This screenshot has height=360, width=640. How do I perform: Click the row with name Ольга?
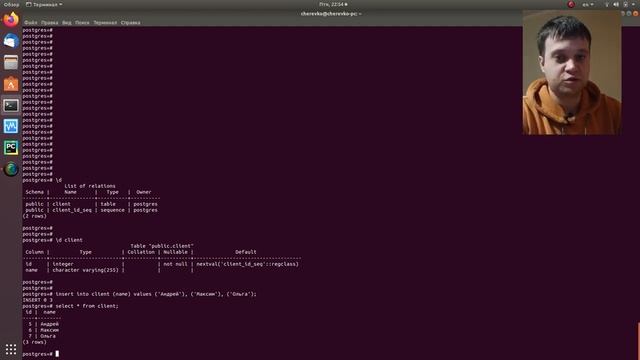(42, 336)
